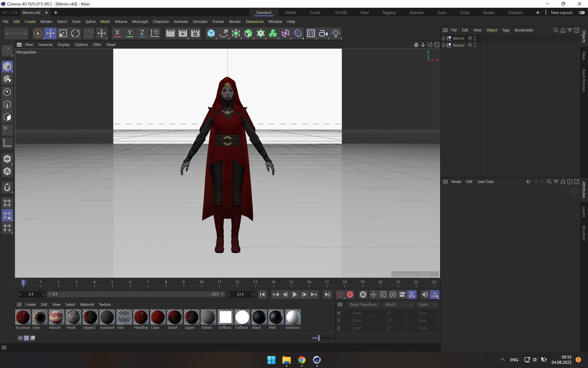Screen dimensions: 588x368
Task: Click the Reset Transform button
Action: click(x=363, y=305)
